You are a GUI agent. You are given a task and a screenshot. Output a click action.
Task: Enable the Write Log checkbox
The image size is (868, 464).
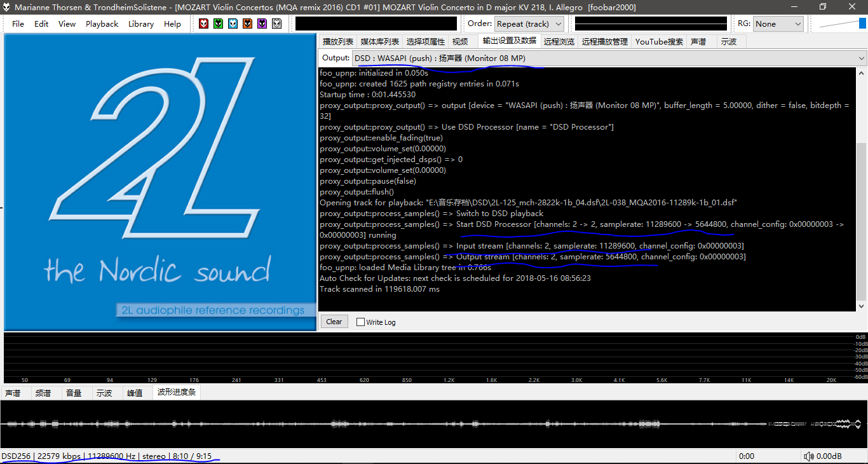[x=360, y=322]
